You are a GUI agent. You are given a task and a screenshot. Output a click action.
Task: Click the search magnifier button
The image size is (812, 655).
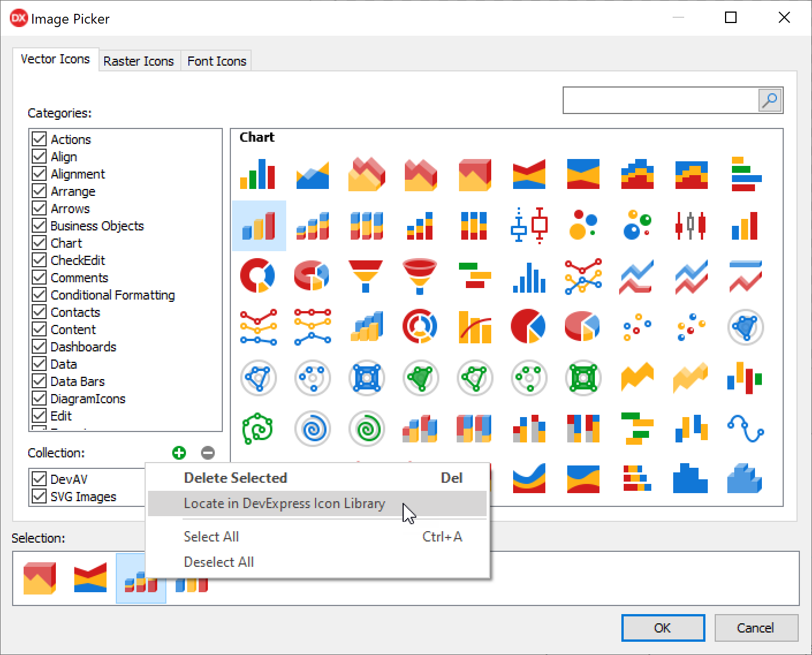pyautogui.click(x=769, y=101)
